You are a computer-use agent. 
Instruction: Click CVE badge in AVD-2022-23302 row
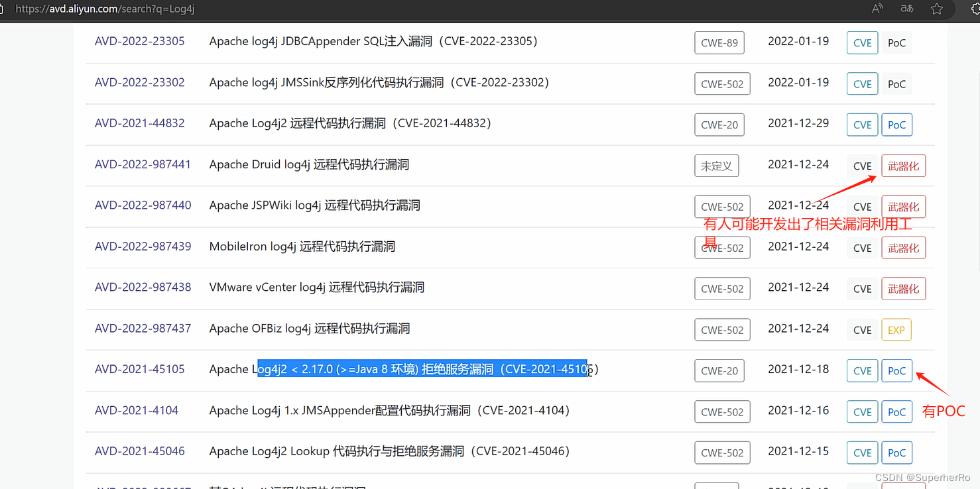(863, 84)
